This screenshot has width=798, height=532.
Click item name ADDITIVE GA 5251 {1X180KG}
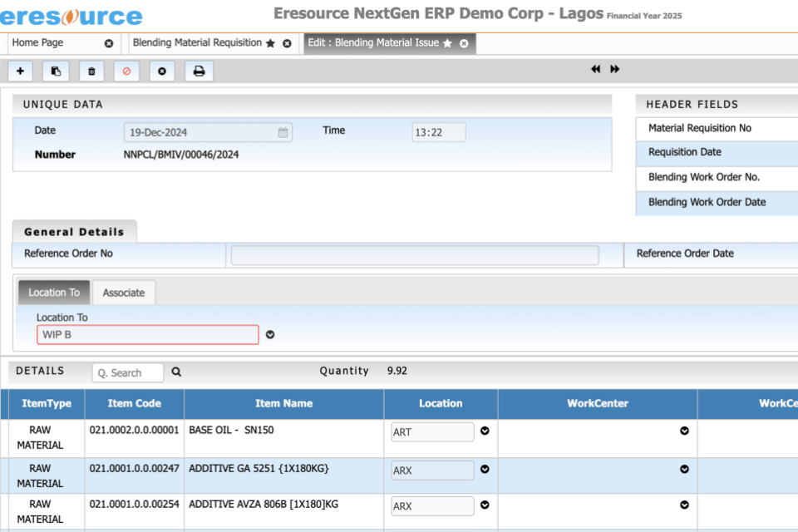tap(259, 468)
